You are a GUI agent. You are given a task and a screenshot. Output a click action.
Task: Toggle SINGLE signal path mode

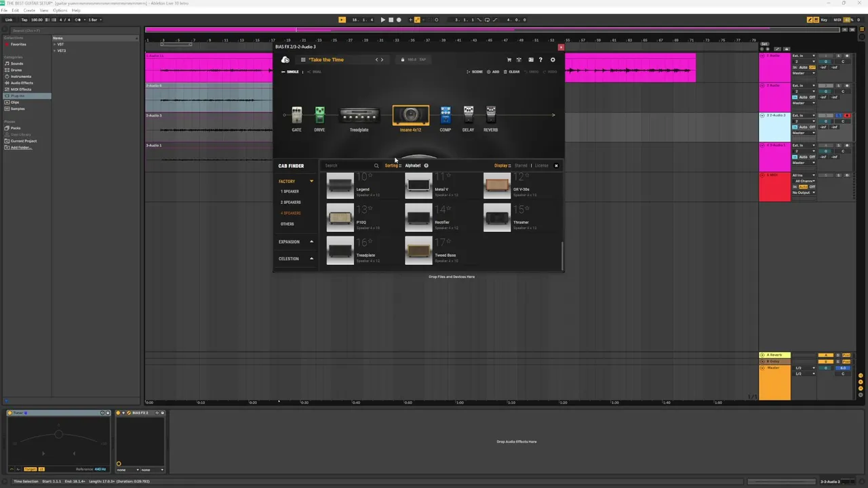click(x=290, y=72)
